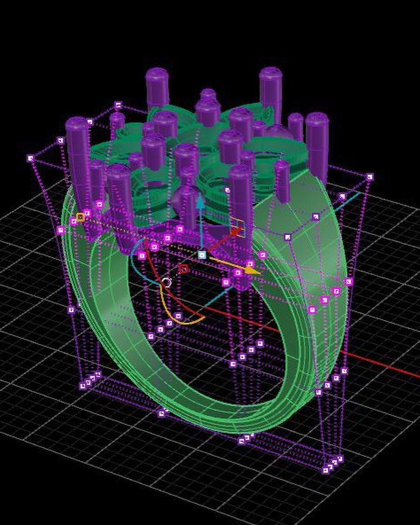
Task: Select the leftmost cage corner control point
Action: pyautogui.click(x=31, y=158)
